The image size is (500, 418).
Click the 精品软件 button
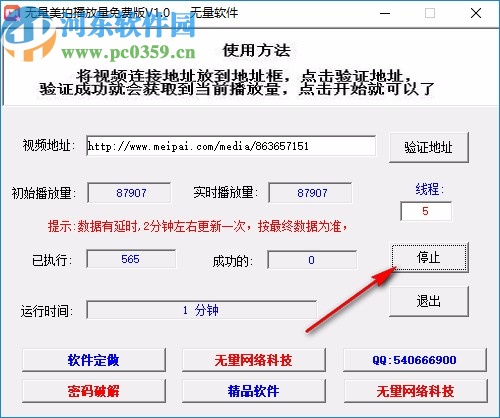[254, 391]
